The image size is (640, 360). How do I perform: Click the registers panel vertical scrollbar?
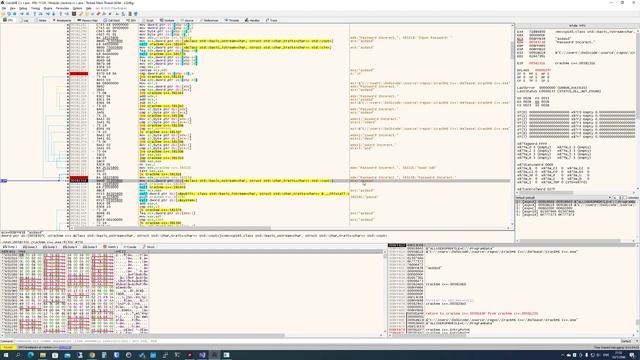tap(638, 110)
